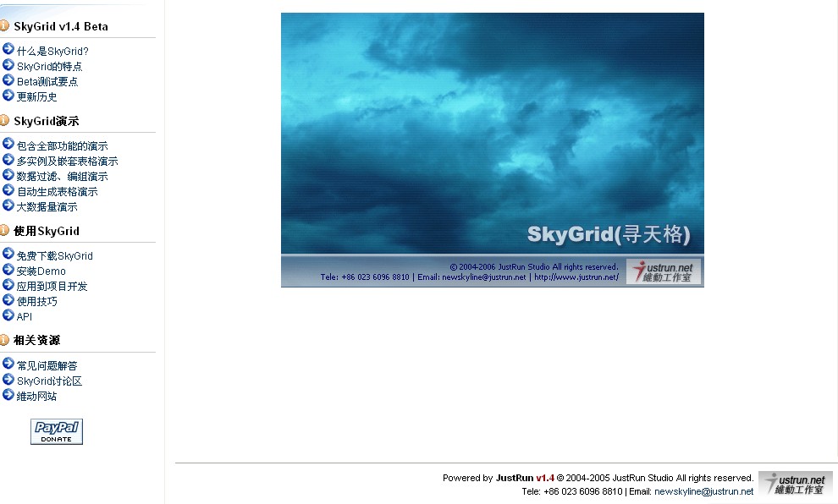838x504 pixels.
Task: Click the info icon beside SkyGrid v1.4 Beta
Action: click(4, 25)
